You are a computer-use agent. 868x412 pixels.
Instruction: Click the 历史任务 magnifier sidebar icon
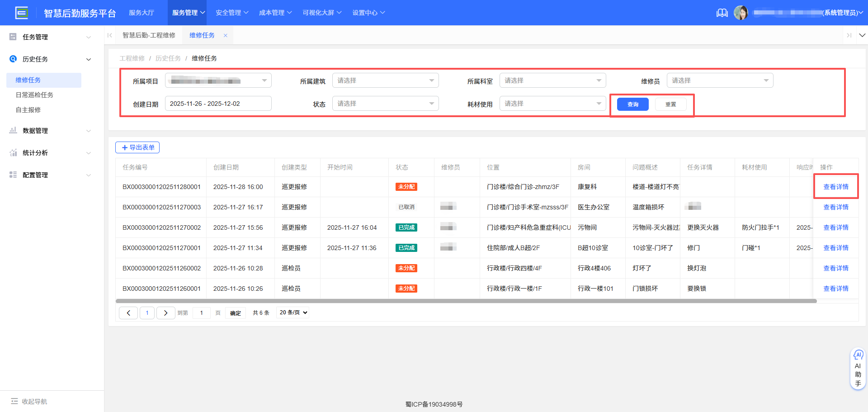[13, 59]
